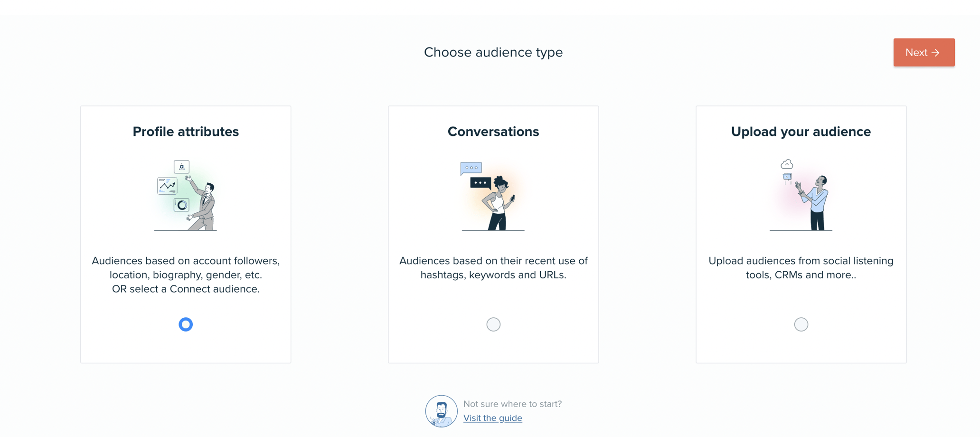Viewport: 980px width, 437px height.
Task: Click the Upload your audience description text
Action: (801, 267)
